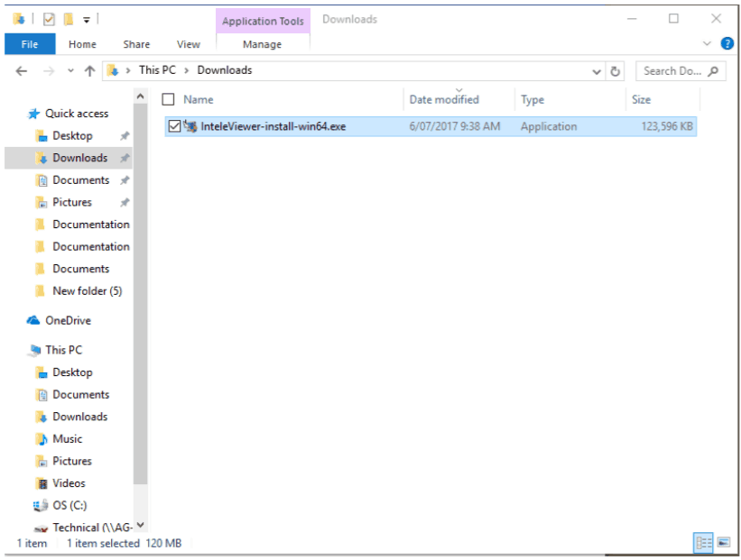The image size is (741, 560).
Task: Select This PC in the navigation pane
Action: pyautogui.click(x=63, y=351)
